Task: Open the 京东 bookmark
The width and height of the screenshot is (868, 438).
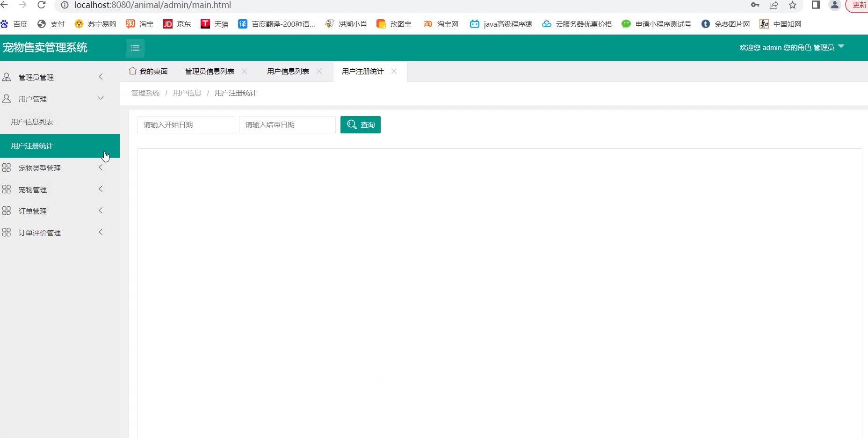Action: (x=177, y=24)
